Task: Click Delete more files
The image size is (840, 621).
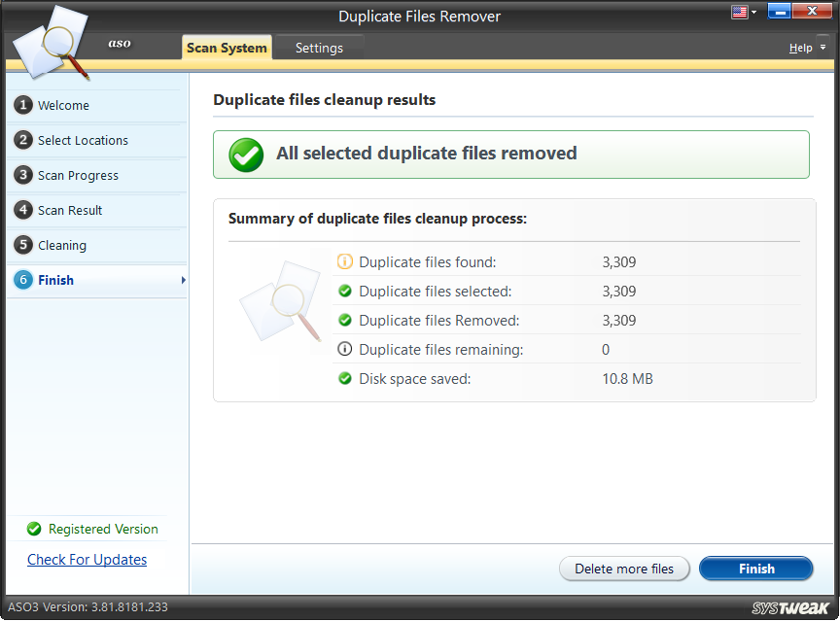Action: coord(624,569)
